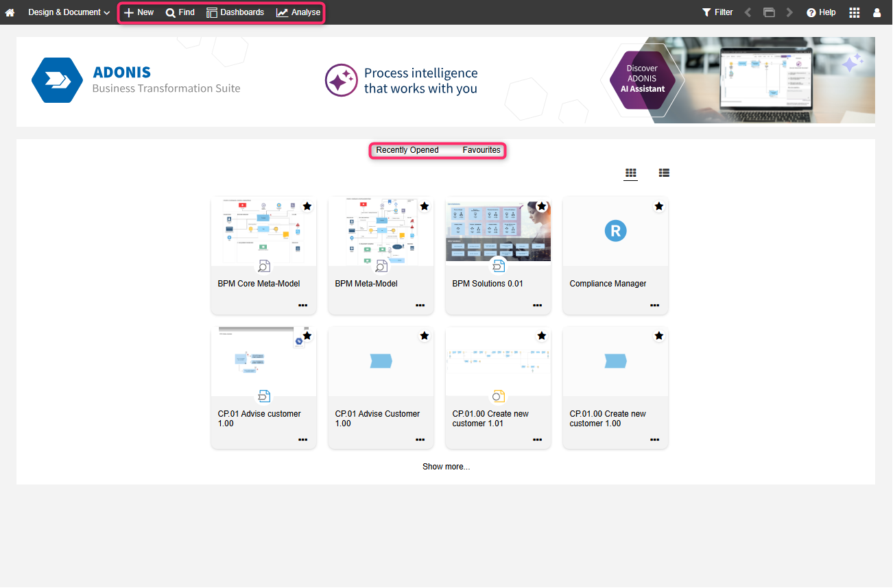
Task: Open more options for CP.01.00 Create new customer 1.00
Action: point(655,439)
